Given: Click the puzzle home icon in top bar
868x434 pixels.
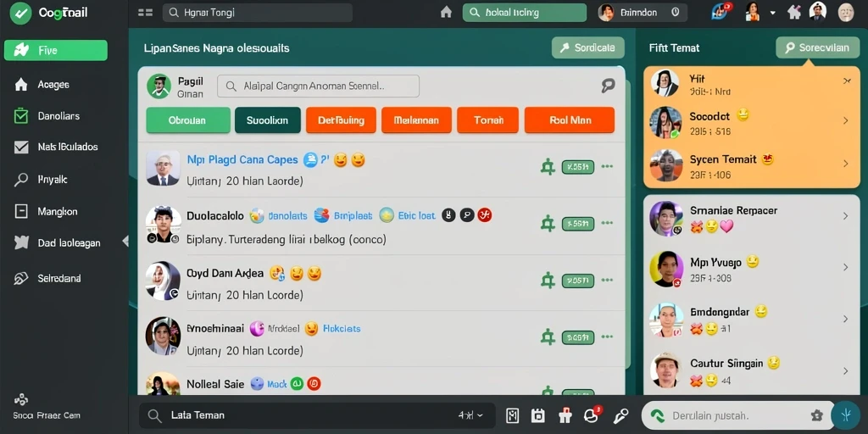Looking at the screenshot, I should point(794,12).
